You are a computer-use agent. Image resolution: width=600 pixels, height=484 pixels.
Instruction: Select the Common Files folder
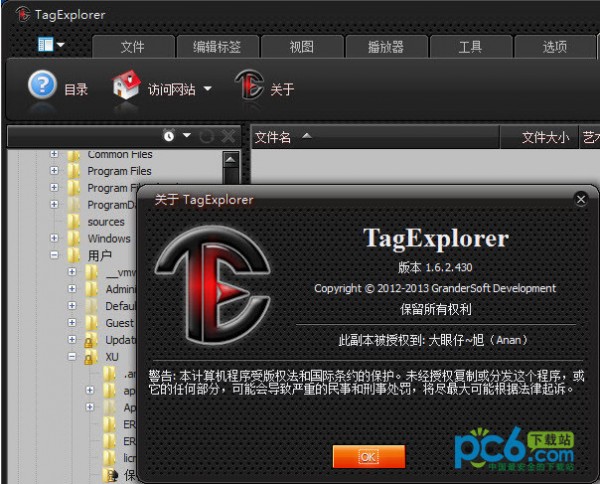point(120,154)
